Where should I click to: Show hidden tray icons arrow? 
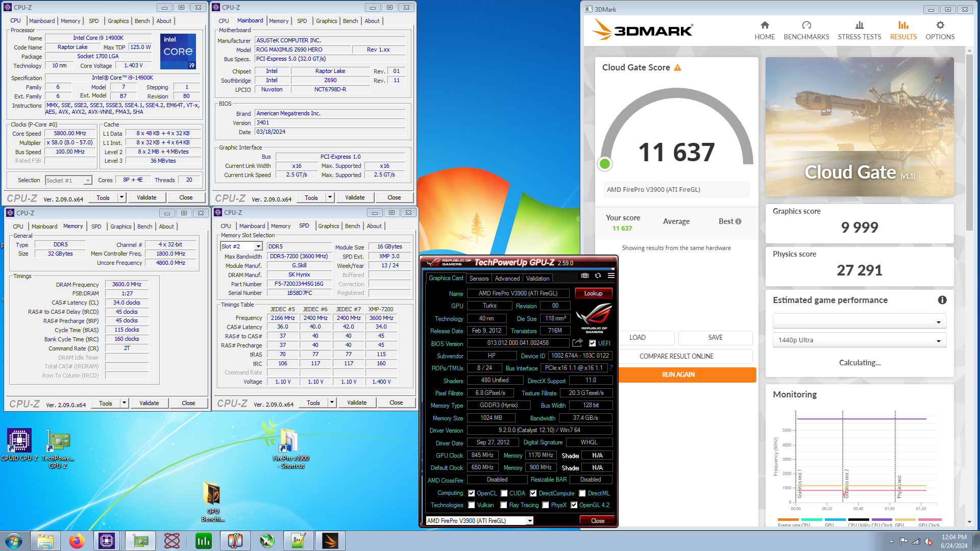tap(891, 541)
